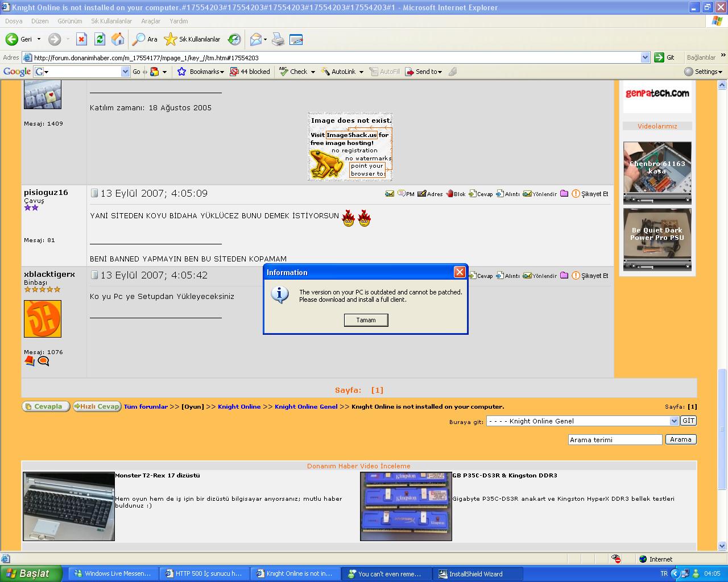
Task: Open Adres for pisioguz16's post
Action: pos(430,194)
